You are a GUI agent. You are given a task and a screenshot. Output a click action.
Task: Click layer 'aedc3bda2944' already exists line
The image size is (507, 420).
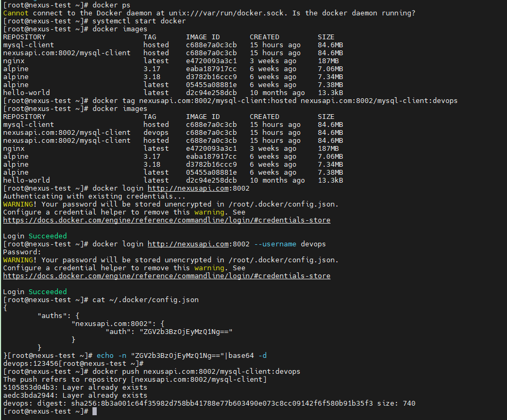75,396
